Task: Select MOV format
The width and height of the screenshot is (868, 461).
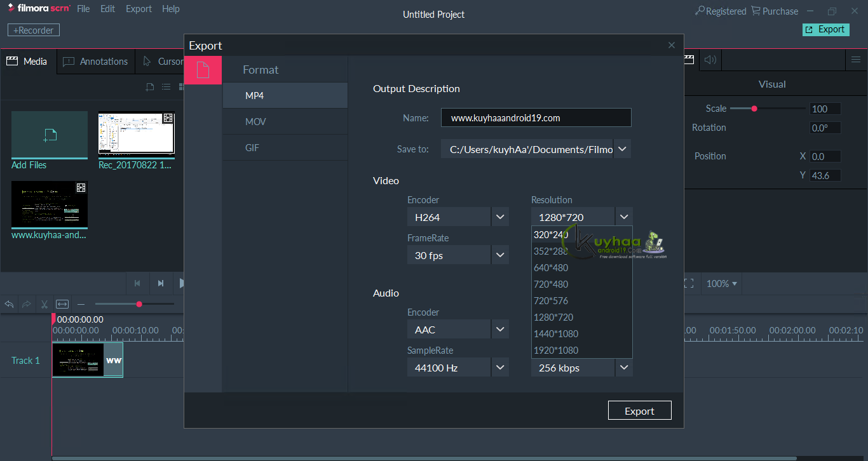Action: point(285,121)
